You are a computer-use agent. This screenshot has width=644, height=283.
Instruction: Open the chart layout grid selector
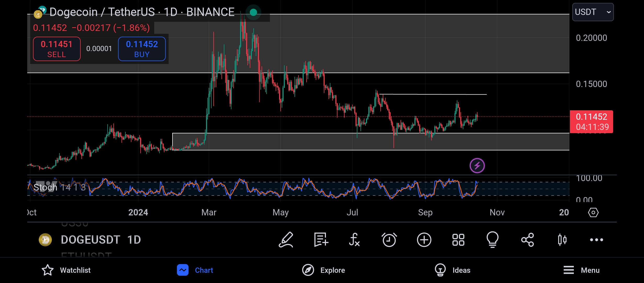[x=458, y=240]
